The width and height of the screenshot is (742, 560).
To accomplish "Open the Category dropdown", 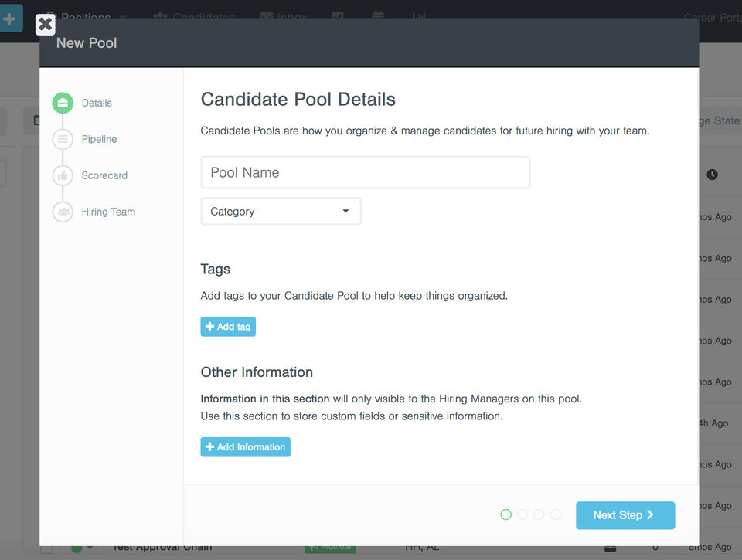I will tap(281, 212).
